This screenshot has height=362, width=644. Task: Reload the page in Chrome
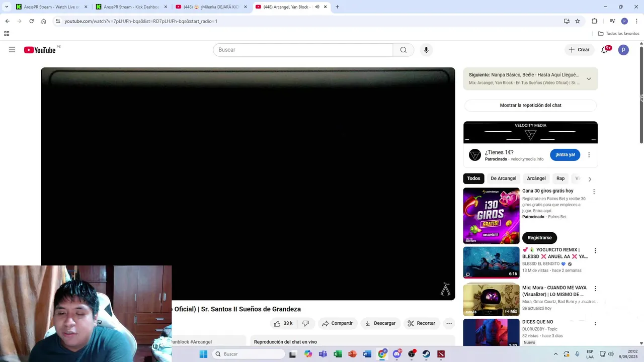[x=31, y=21]
